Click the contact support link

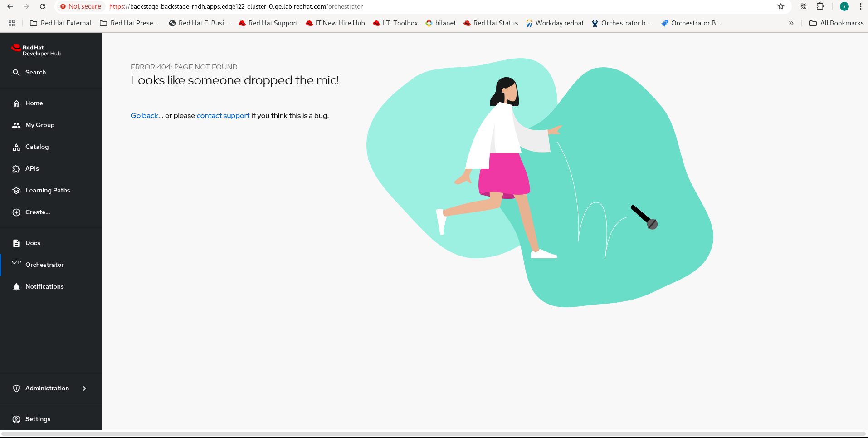223,116
